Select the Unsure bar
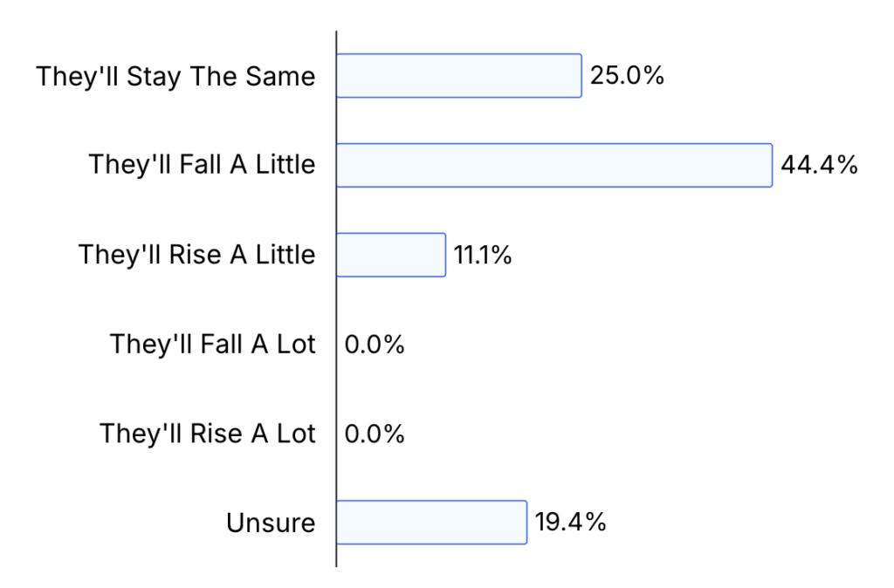This screenshot has height=588, width=894. pos(431,523)
